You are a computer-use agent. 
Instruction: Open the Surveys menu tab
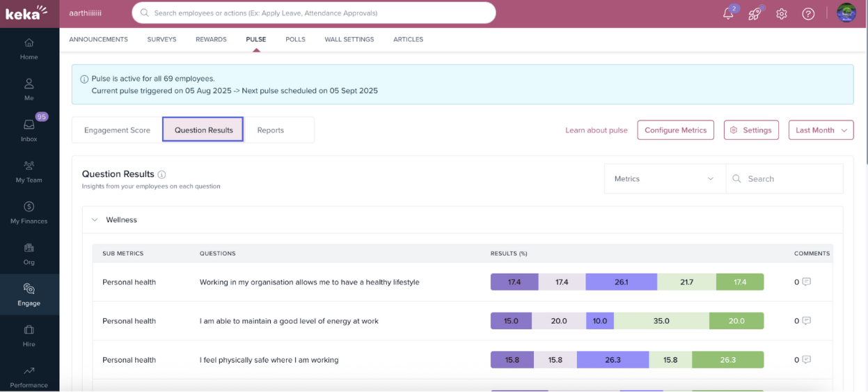coord(161,40)
